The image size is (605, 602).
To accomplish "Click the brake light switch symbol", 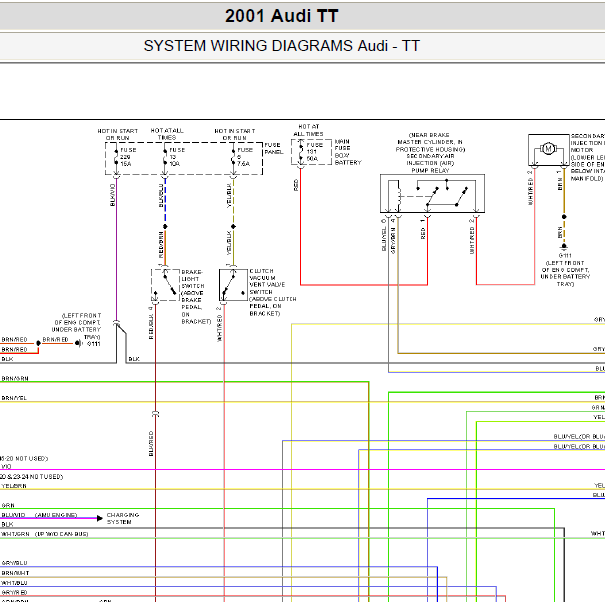I will pyautogui.click(x=165, y=285).
